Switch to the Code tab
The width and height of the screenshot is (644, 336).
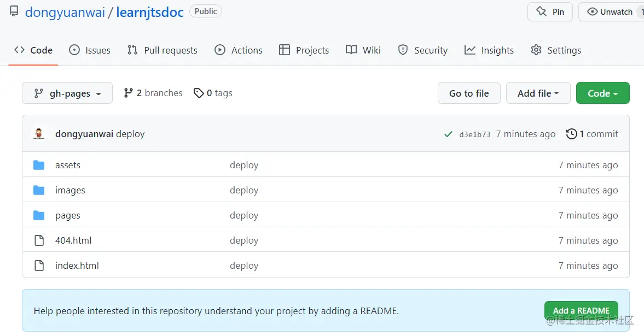pos(33,50)
